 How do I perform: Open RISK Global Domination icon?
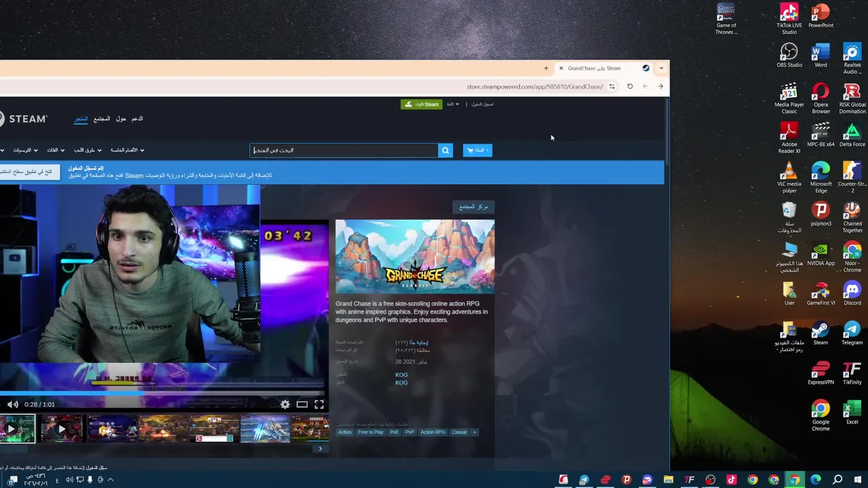click(x=852, y=98)
